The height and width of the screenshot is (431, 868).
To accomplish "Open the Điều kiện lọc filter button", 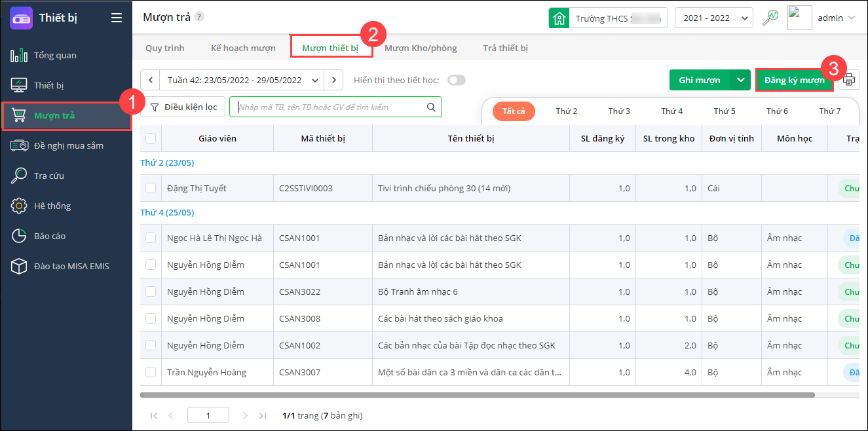I will click(x=183, y=107).
